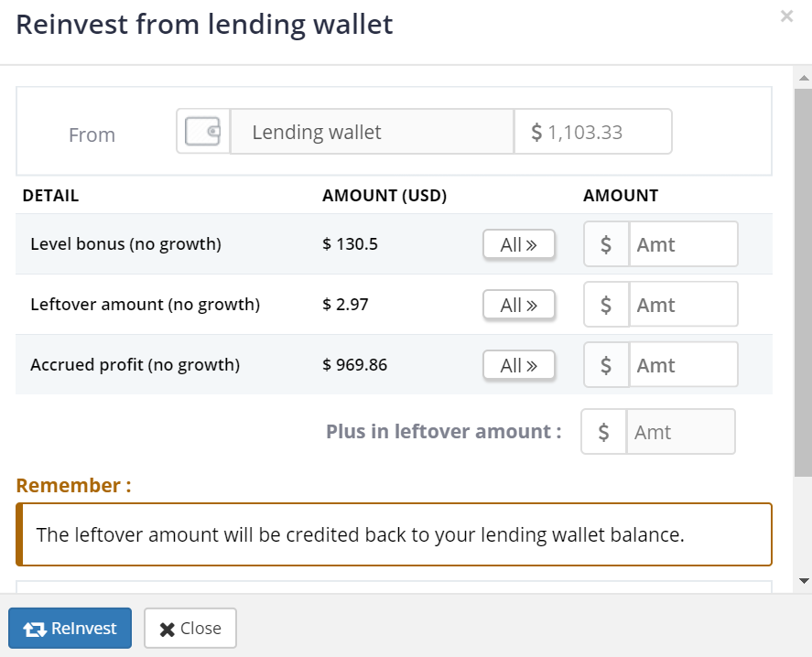Click the reinvest arrows icon on blue button
The image size is (812, 657).
click(35, 629)
